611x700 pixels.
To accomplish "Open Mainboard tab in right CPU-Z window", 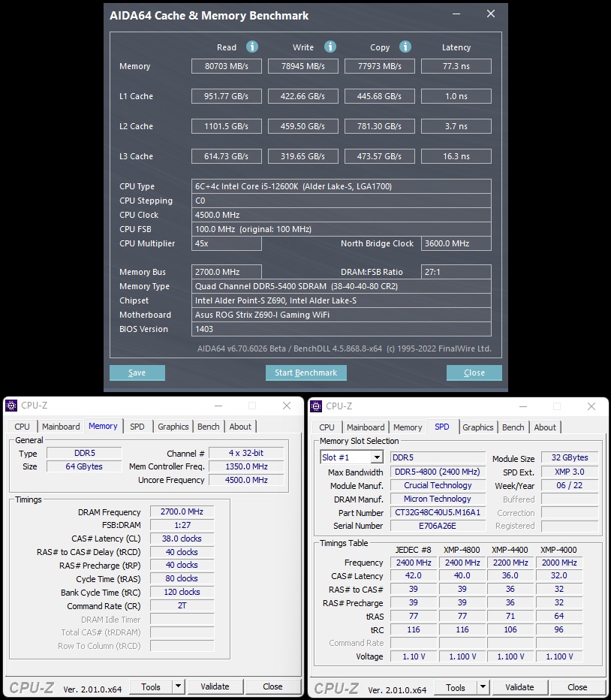I will [x=366, y=427].
